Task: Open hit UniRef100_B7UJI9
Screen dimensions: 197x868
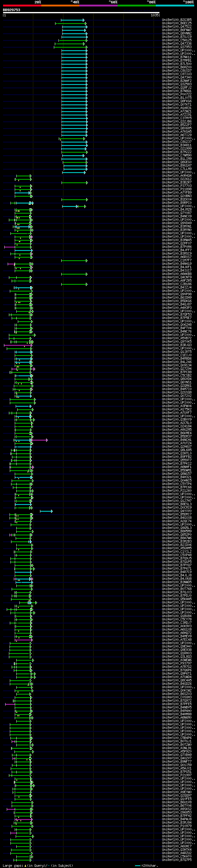Action: tap(177, 37)
